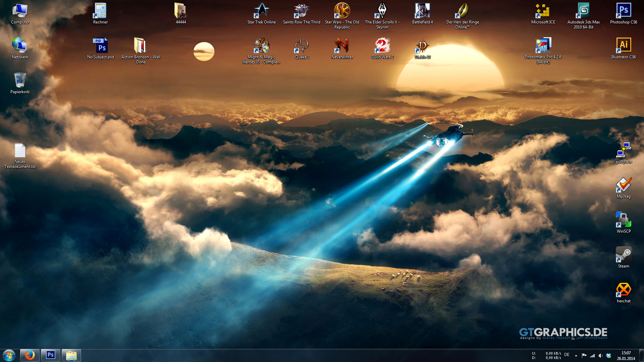This screenshot has width=644, height=362.
Task: Click the Diablo III shortcut icon
Action: tap(422, 46)
